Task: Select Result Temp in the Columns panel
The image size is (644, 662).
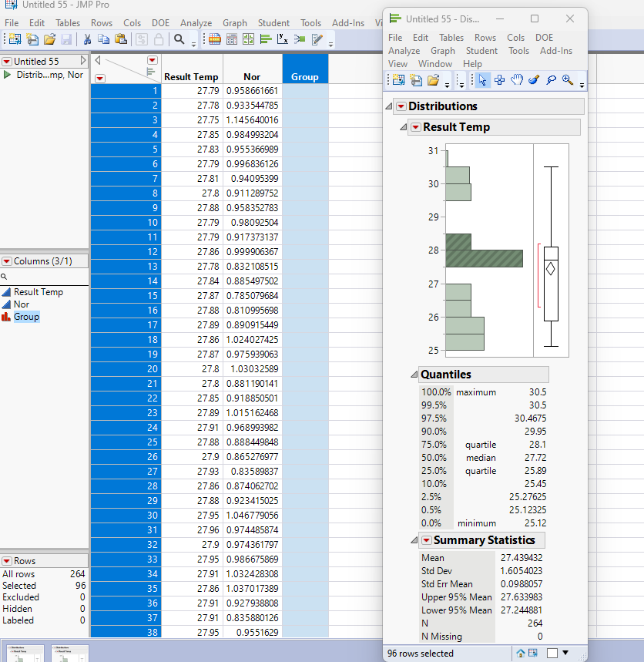Action: click(39, 292)
